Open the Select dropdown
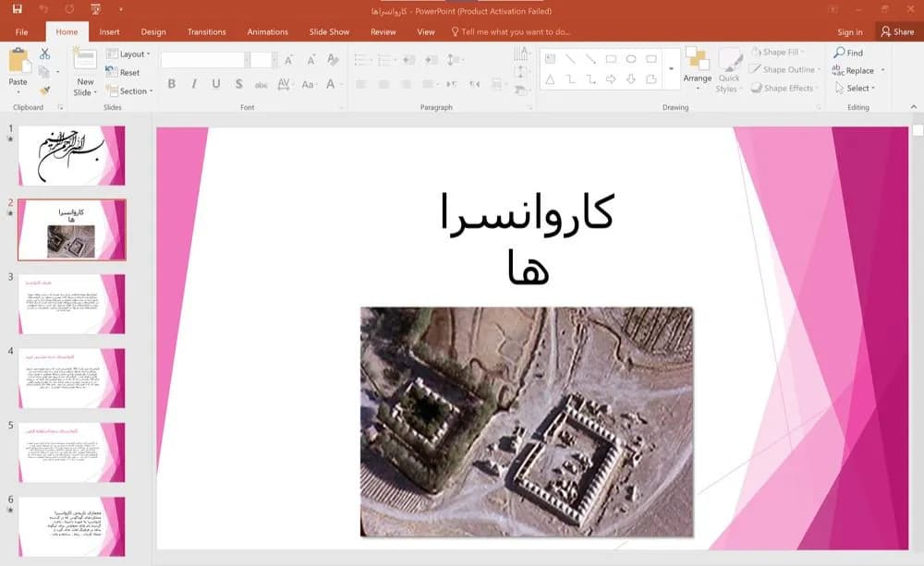The image size is (924, 566). pos(855,89)
